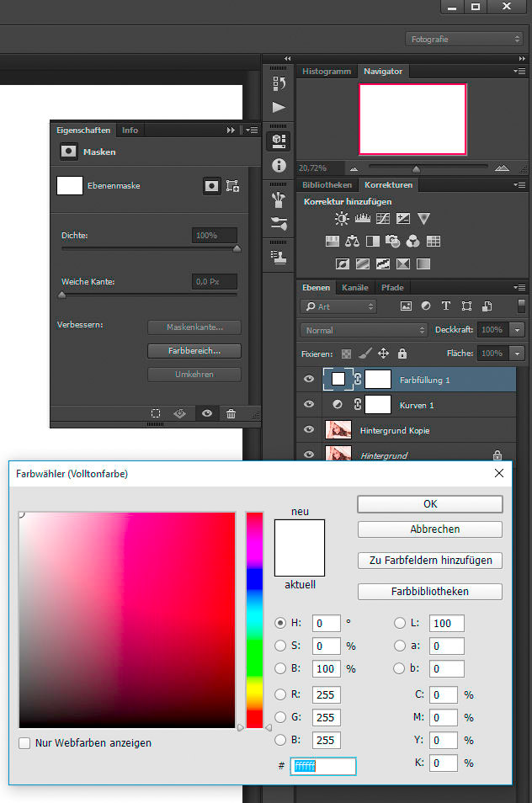Viewport: 532px width, 803px height.
Task: Switch to the Kanäle tab
Action: pos(355,288)
